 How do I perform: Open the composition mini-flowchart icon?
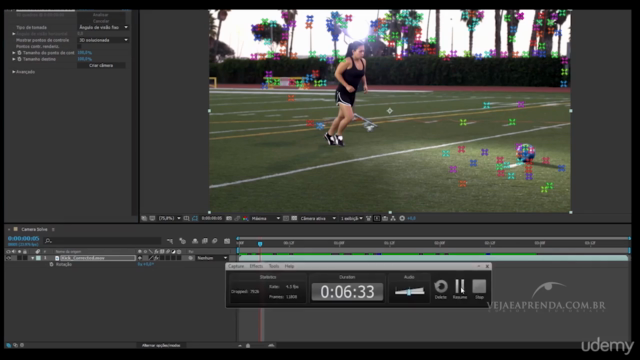[170, 241]
